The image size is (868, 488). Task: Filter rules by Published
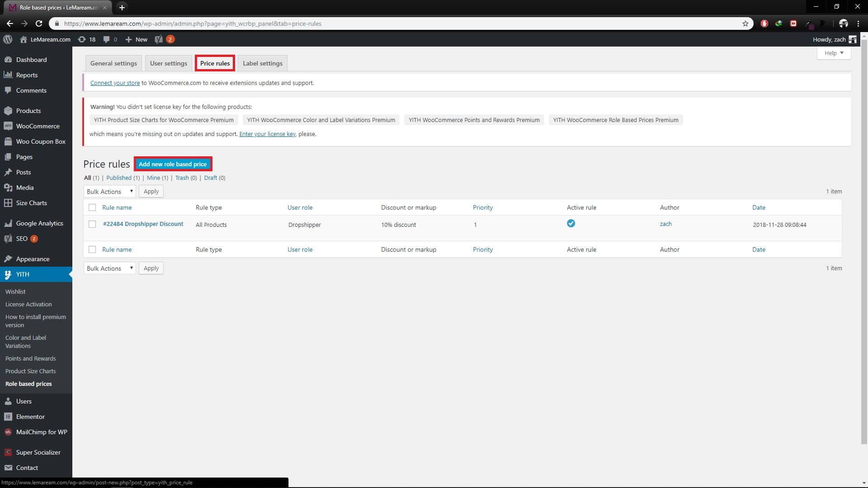click(119, 178)
